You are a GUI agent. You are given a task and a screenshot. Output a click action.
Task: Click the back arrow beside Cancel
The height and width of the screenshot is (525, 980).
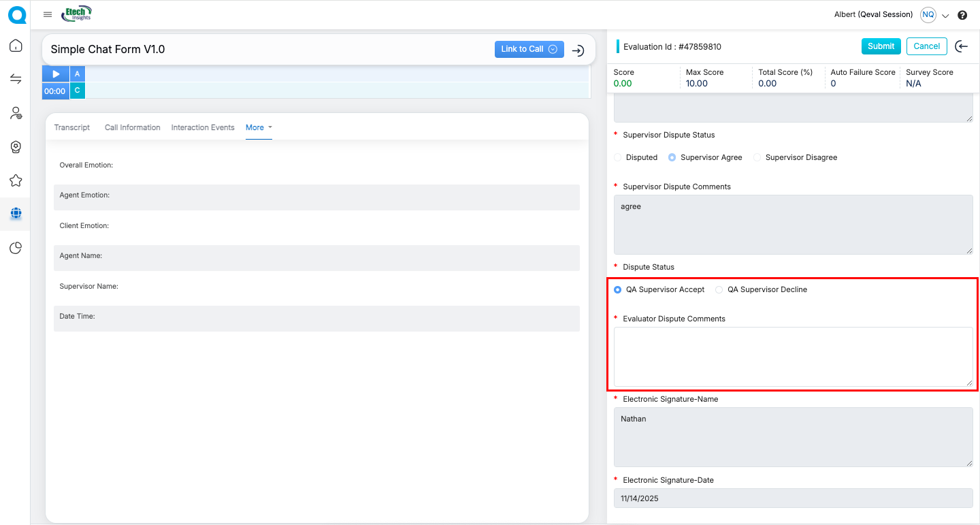coord(961,46)
